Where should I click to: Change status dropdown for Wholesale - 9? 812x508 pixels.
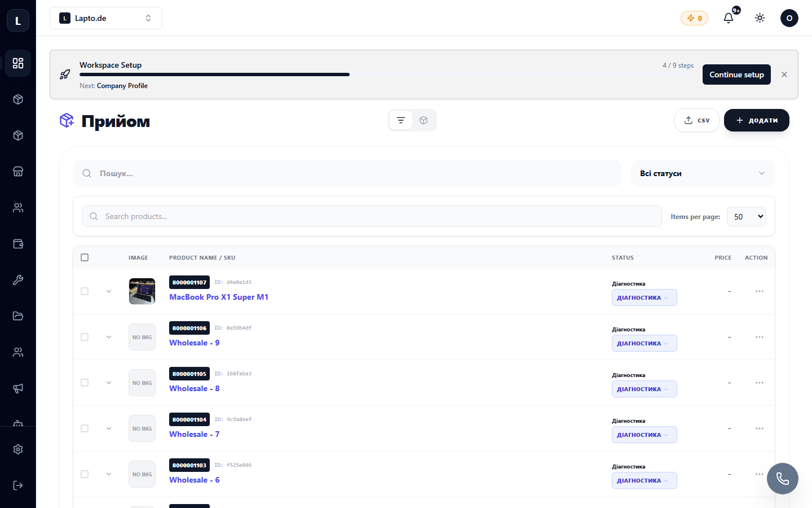tap(644, 343)
